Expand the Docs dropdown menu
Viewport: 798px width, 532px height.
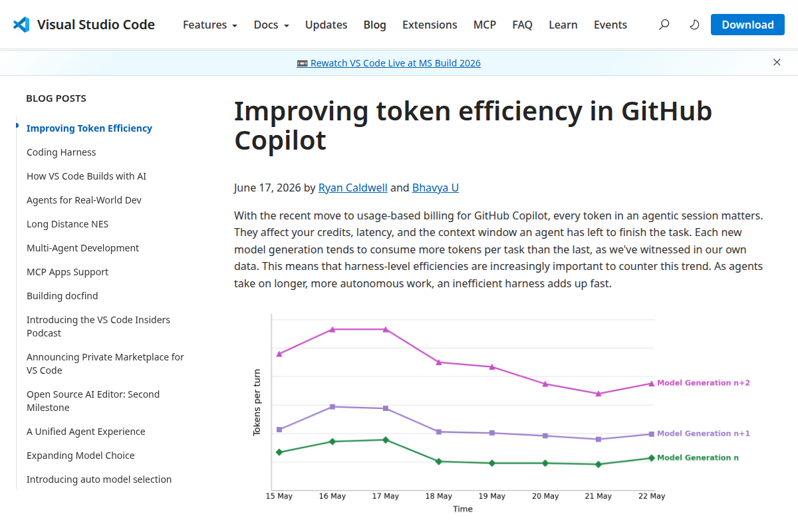(x=271, y=25)
